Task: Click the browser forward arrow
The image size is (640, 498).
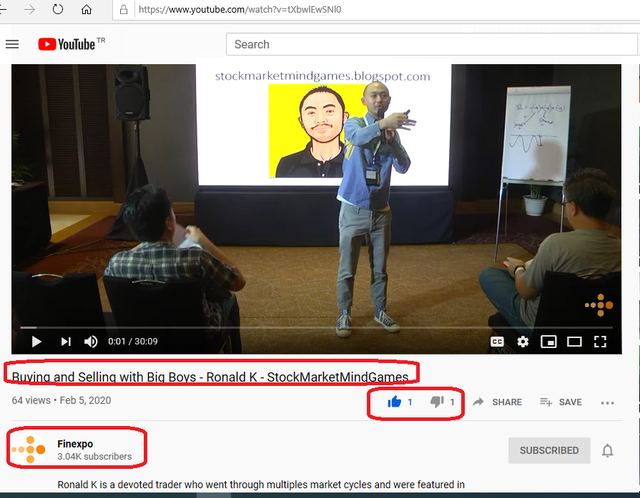Action: coord(29,9)
